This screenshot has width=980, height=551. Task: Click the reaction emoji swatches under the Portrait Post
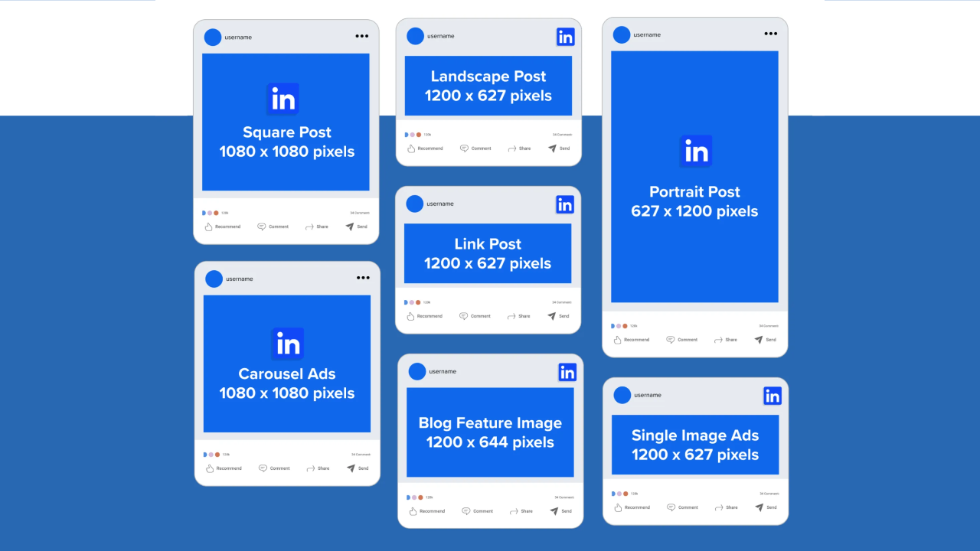point(617,325)
